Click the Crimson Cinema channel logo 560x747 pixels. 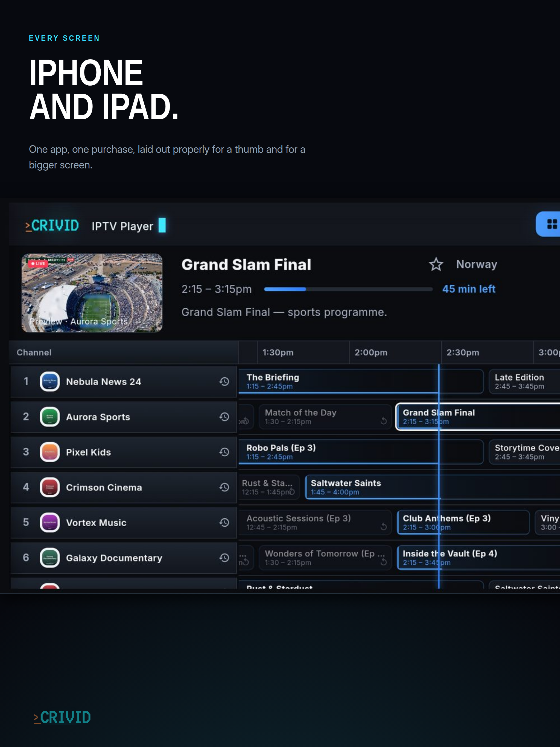(x=50, y=487)
